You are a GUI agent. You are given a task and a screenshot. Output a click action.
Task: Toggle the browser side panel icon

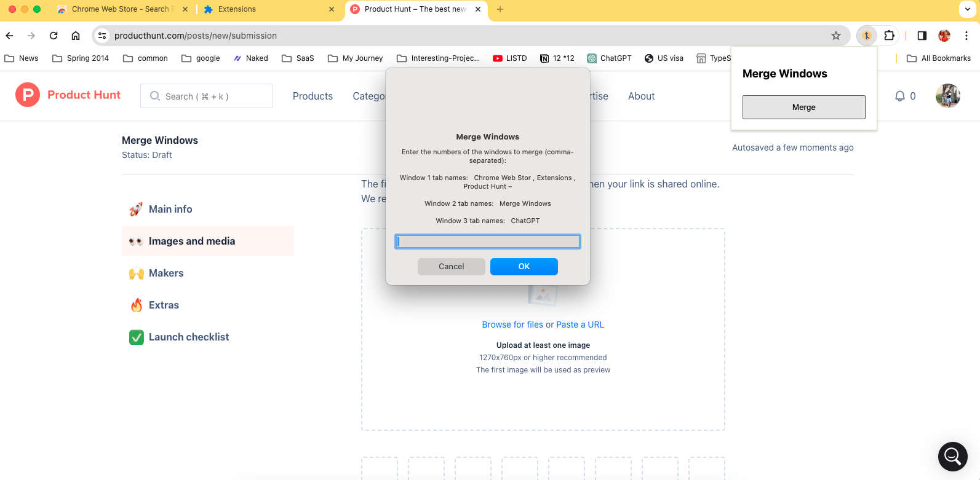pos(922,36)
